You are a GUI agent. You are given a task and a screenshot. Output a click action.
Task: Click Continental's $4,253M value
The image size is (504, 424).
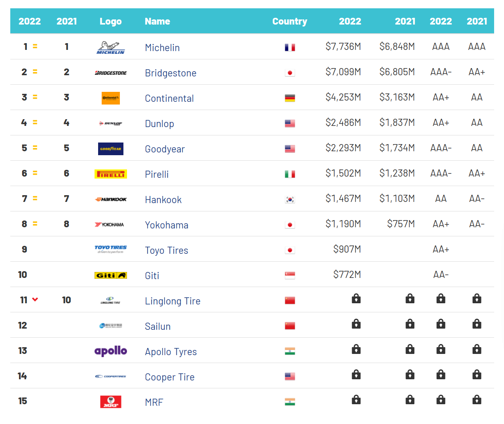(343, 97)
